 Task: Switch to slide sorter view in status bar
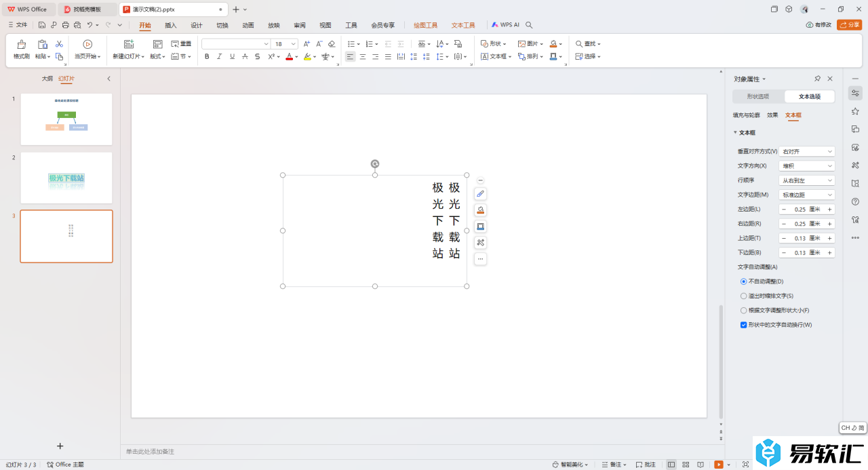point(685,465)
